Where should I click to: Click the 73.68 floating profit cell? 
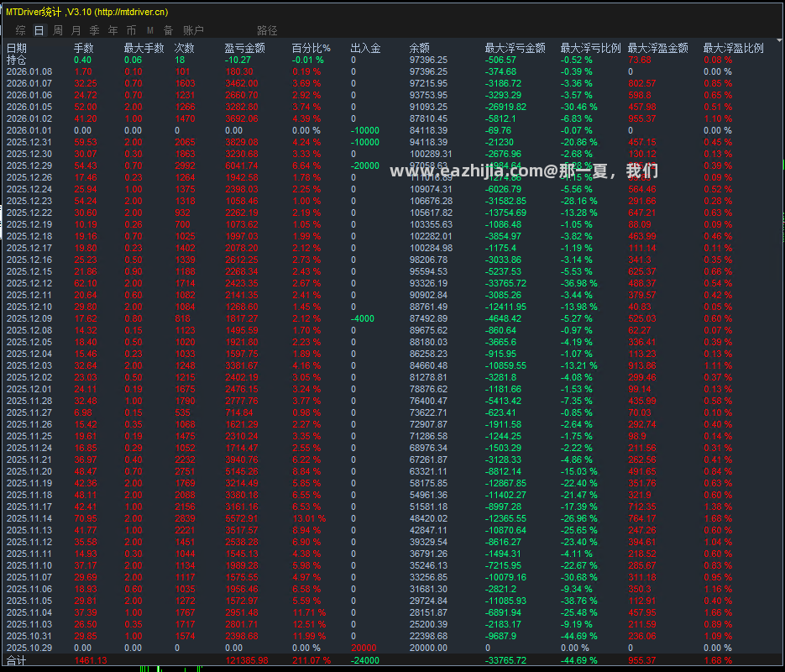pos(640,60)
